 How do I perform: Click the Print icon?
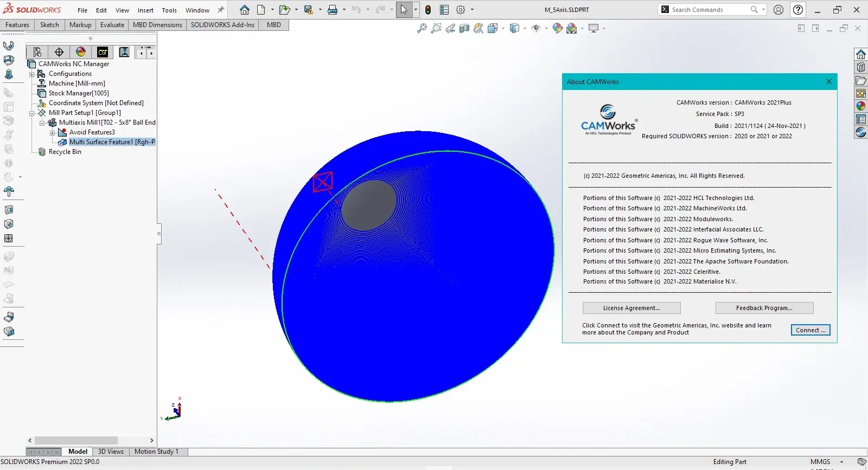[333, 10]
